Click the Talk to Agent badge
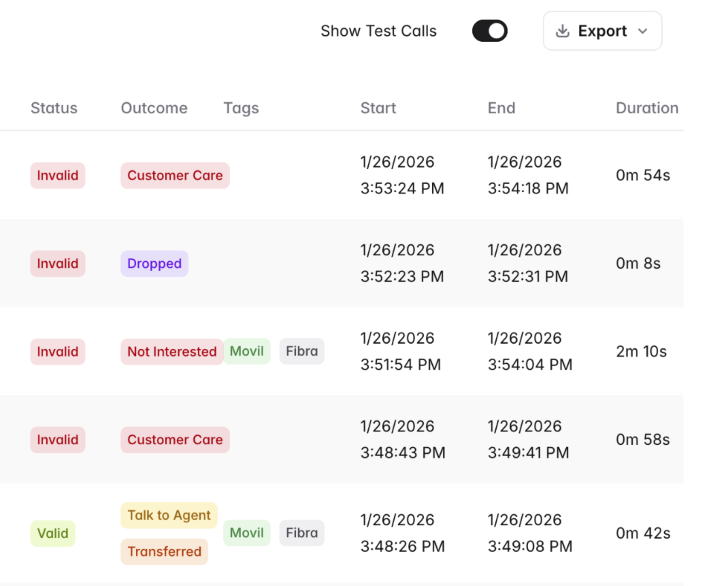The image size is (728, 586). tap(169, 515)
